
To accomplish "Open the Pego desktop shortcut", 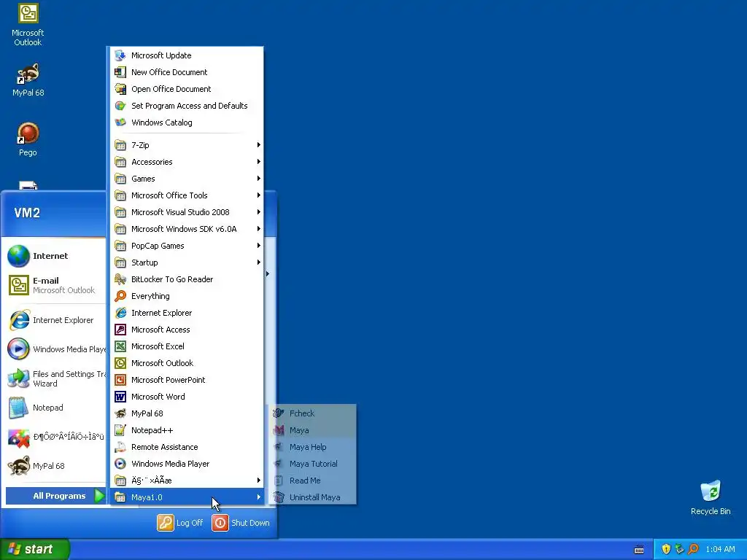I will coord(28,139).
